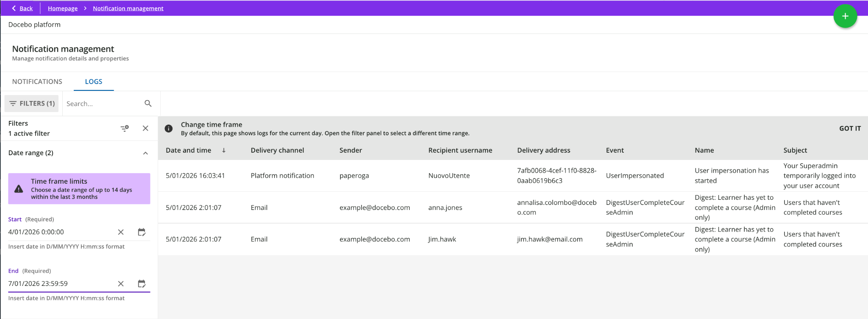Open the Start date calendar picker
The width and height of the screenshot is (868, 319).
(x=142, y=232)
